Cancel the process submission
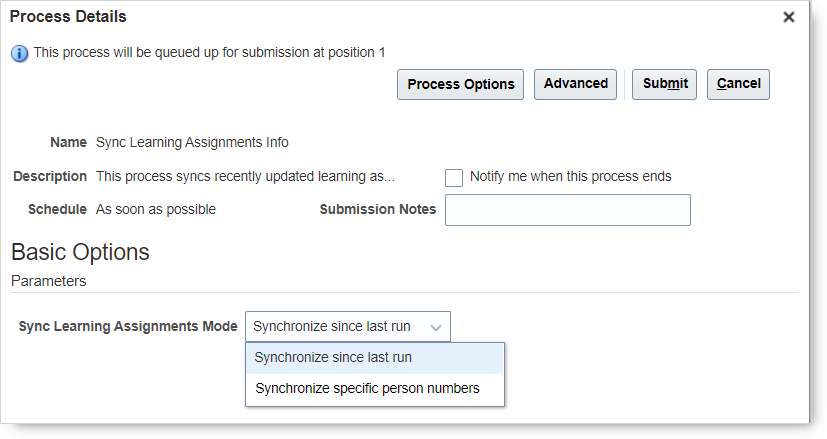The image size is (827, 439). click(x=738, y=84)
